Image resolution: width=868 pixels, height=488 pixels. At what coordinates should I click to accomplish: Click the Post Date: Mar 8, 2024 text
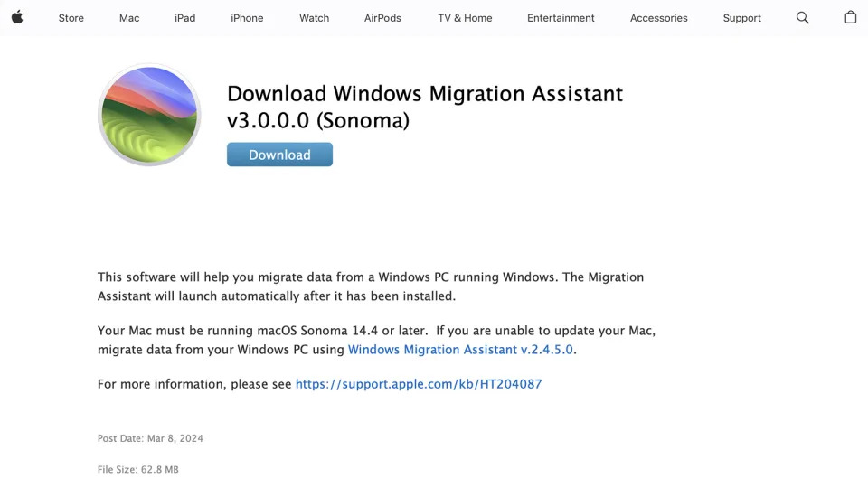click(150, 438)
